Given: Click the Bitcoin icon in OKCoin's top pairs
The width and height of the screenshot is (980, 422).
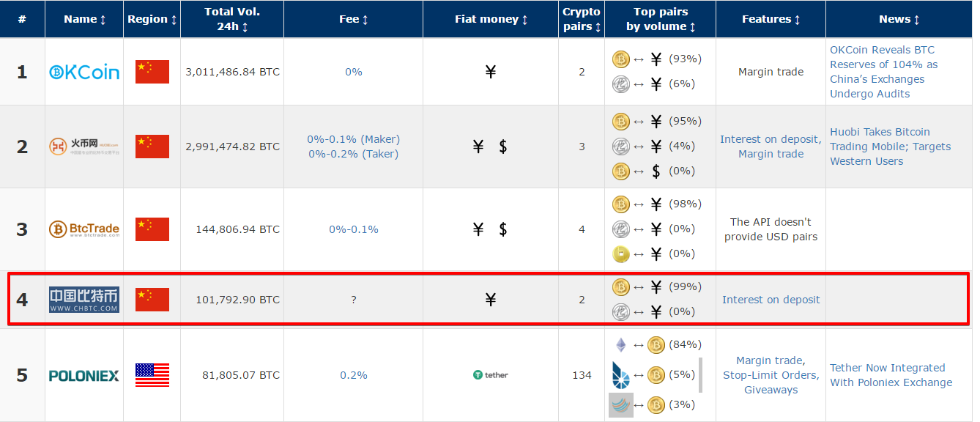Looking at the screenshot, I should [x=620, y=59].
